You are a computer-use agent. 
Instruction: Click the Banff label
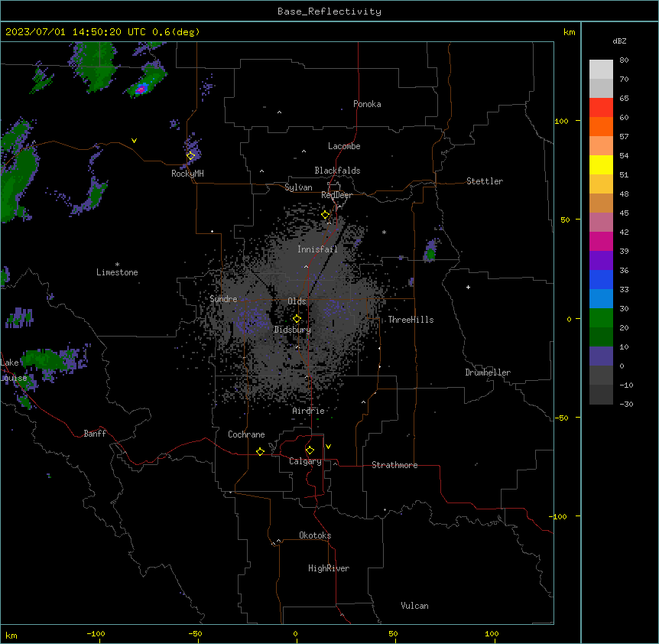[x=95, y=434]
